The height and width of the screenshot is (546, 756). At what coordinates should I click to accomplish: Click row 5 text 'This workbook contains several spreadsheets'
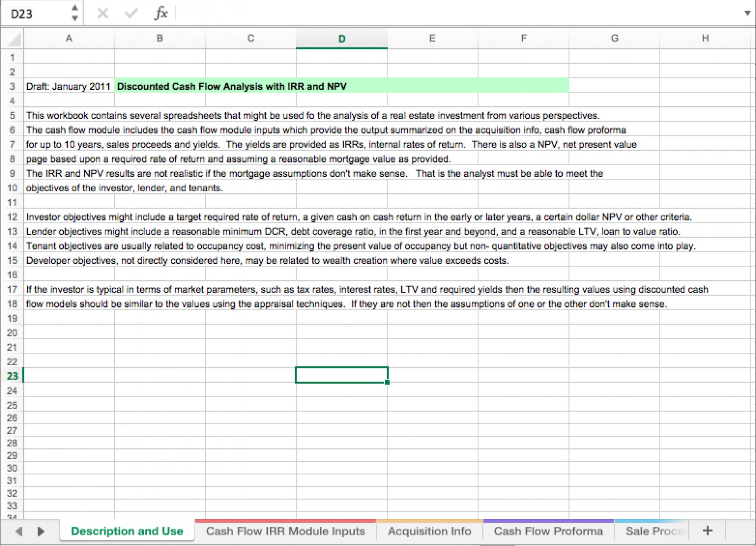(x=313, y=115)
